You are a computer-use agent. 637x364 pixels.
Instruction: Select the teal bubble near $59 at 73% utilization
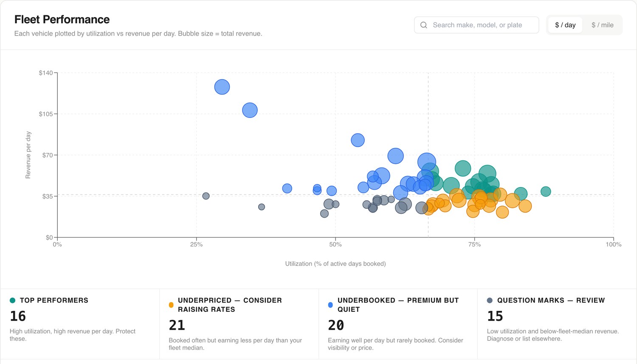click(x=463, y=168)
